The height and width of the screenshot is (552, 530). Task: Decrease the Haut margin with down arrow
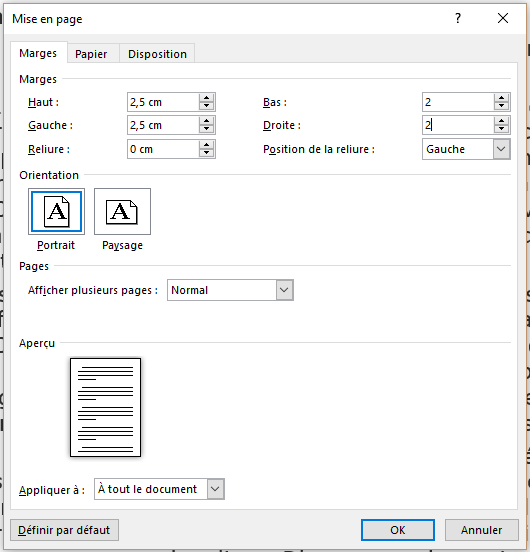coord(207,106)
